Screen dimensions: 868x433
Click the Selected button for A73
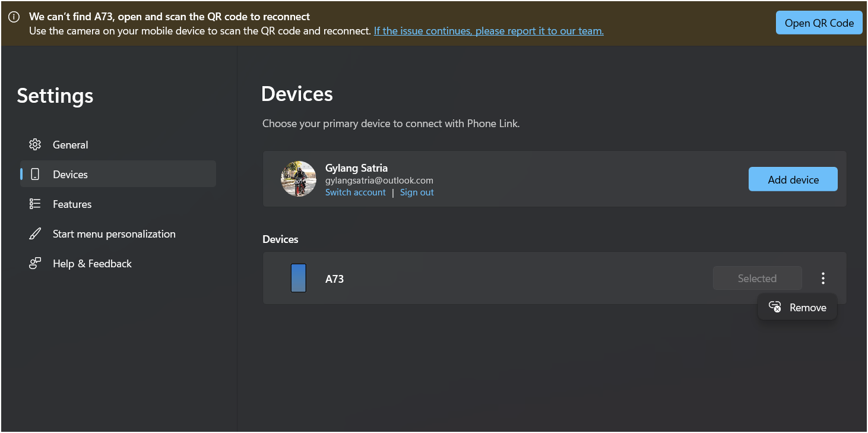pos(757,278)
